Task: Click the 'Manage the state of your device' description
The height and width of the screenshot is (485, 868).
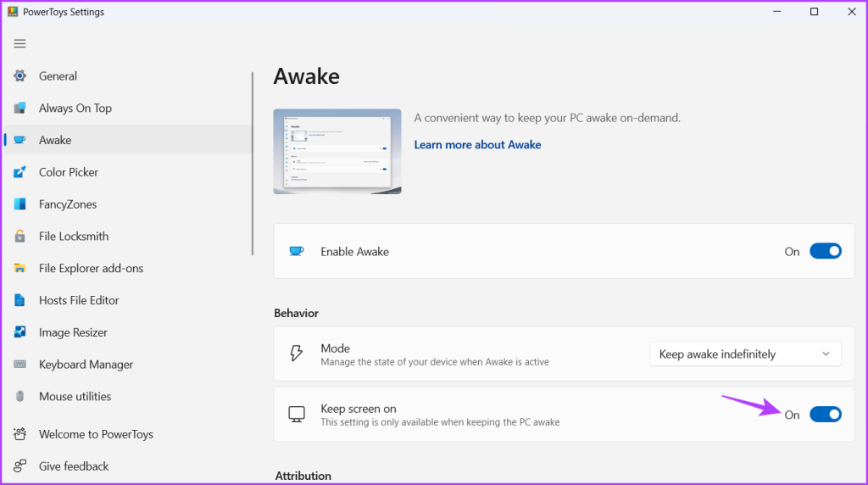Action: (435, 362)
